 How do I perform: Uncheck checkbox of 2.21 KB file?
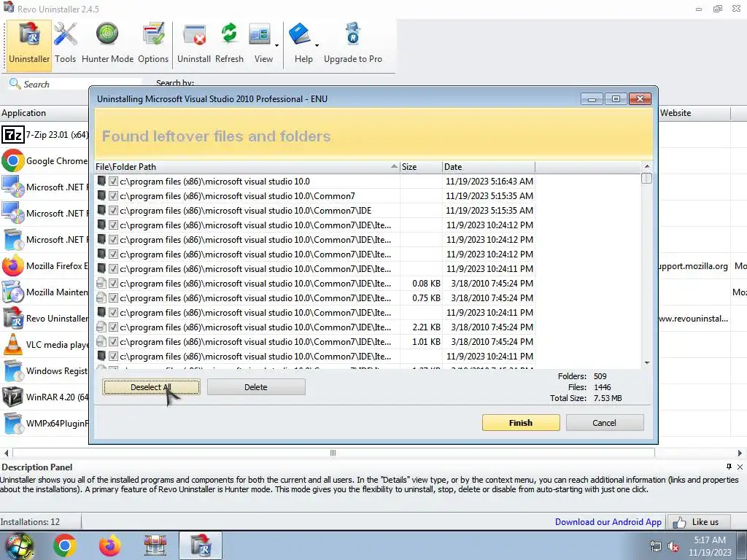pos(113,327)
